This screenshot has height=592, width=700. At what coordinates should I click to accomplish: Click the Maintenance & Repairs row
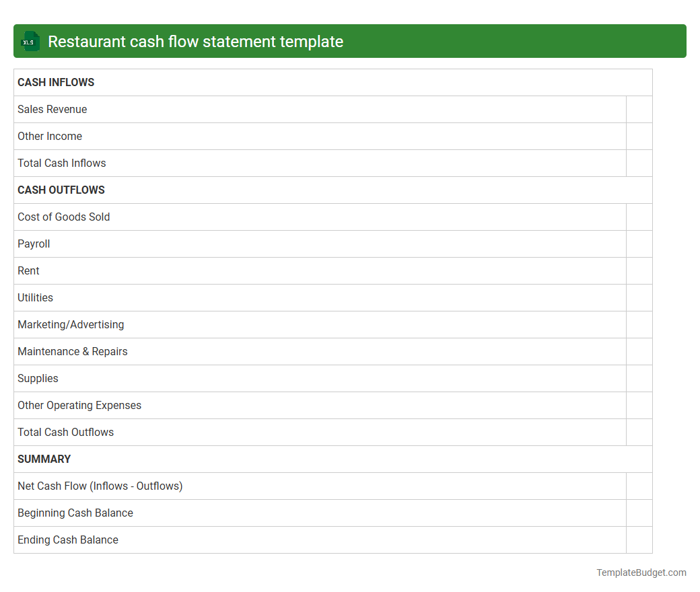click(73, 351)
